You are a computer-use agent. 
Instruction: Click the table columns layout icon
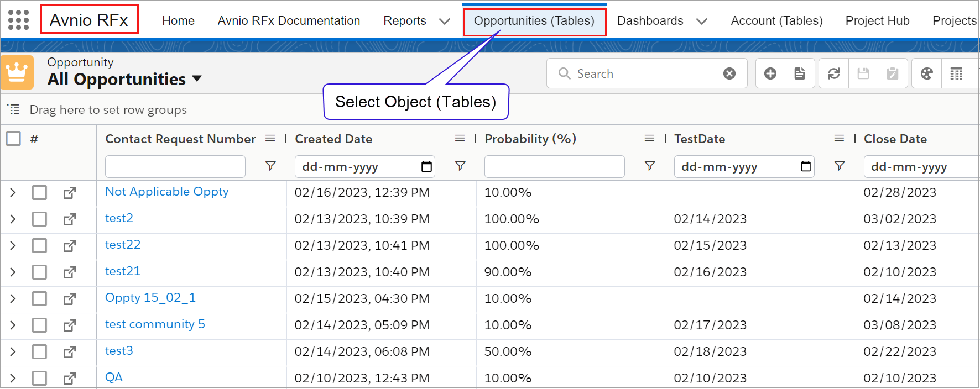tap(956, 73)
